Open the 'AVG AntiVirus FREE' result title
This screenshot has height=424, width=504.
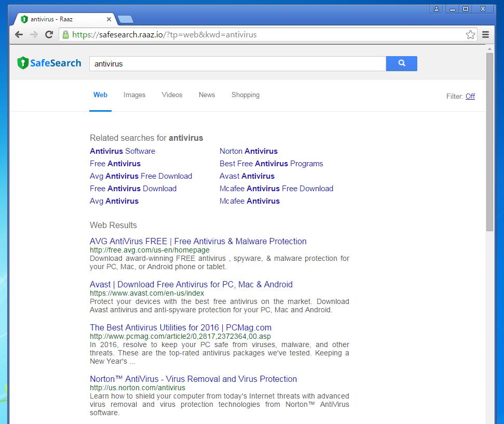[x=198, y=241]
